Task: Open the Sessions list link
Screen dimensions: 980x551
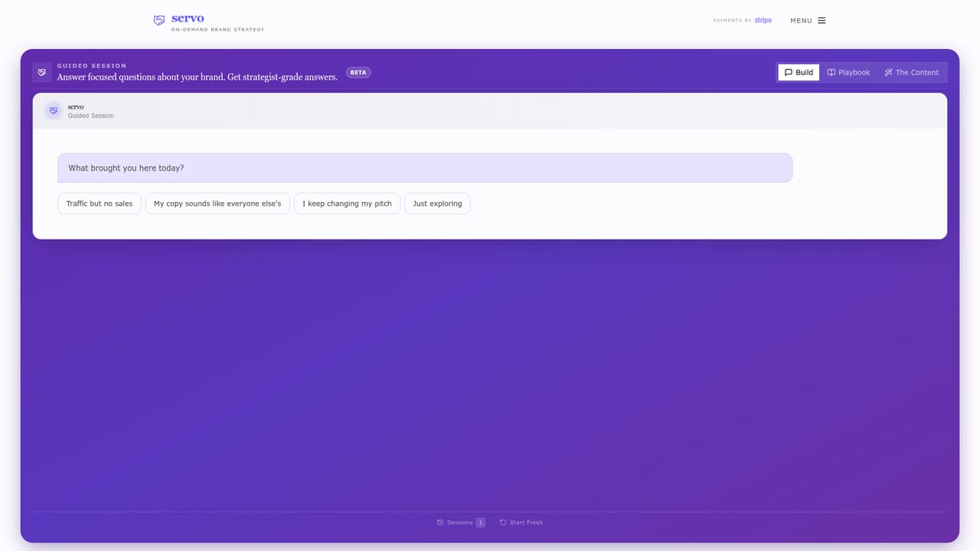Action: [x=460, y=523]
